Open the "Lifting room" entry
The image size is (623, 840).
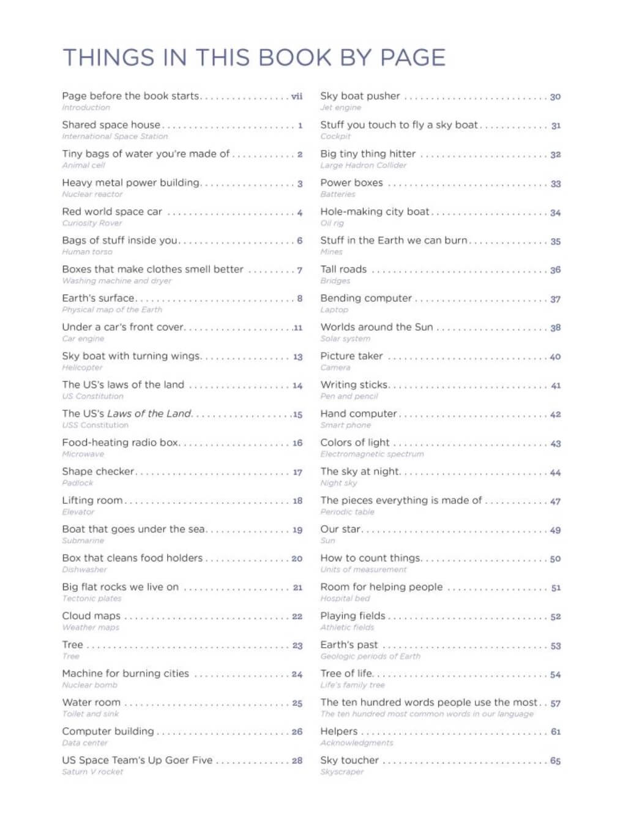pyautogui.click(x=92, y=500)
